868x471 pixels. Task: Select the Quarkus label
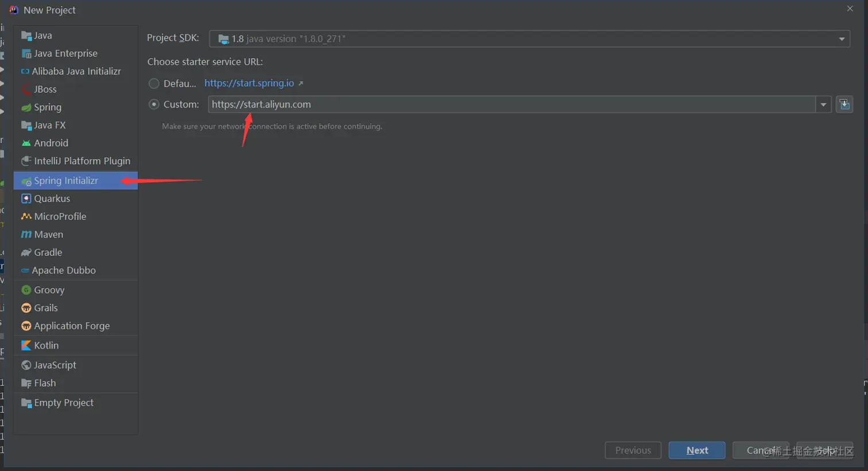tap(52, 199)
